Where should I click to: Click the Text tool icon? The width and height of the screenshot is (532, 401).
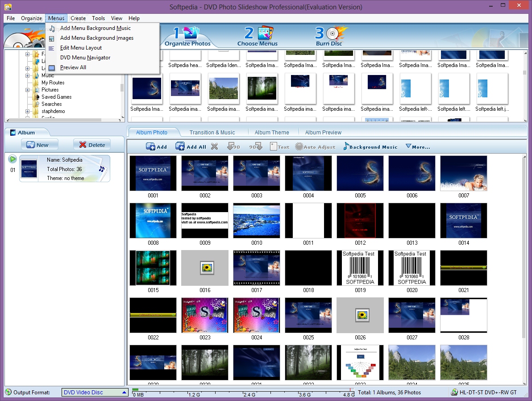pos(279,146)
